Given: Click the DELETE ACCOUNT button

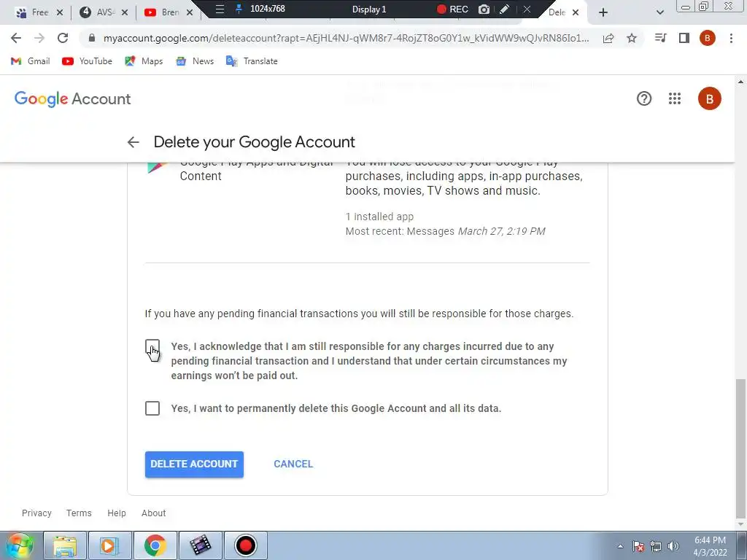Looking at the screenshot, I should point(194,464).
